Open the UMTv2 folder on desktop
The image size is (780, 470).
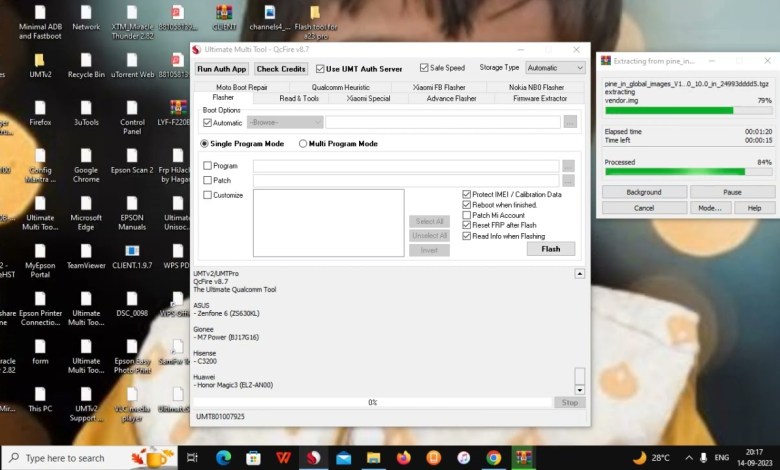[40, 62]
